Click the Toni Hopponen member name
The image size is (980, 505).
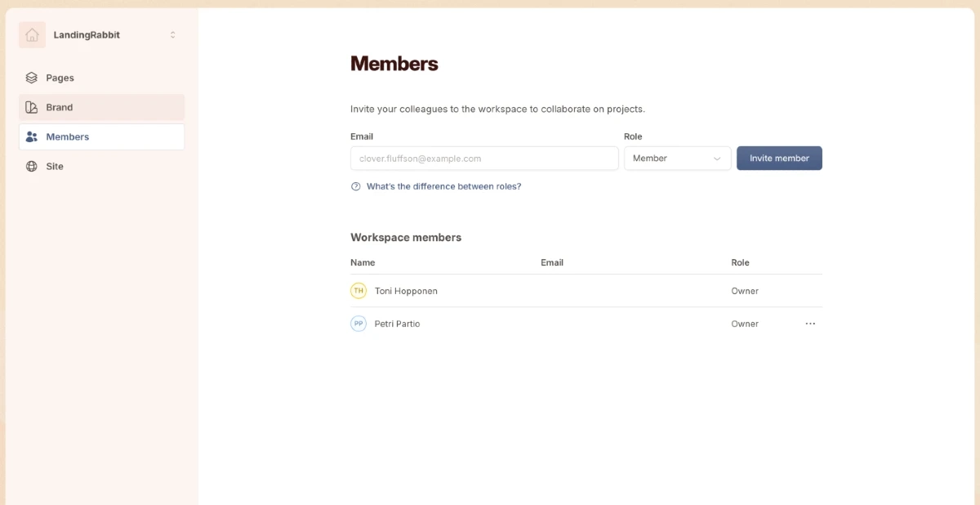click(406, 291)
